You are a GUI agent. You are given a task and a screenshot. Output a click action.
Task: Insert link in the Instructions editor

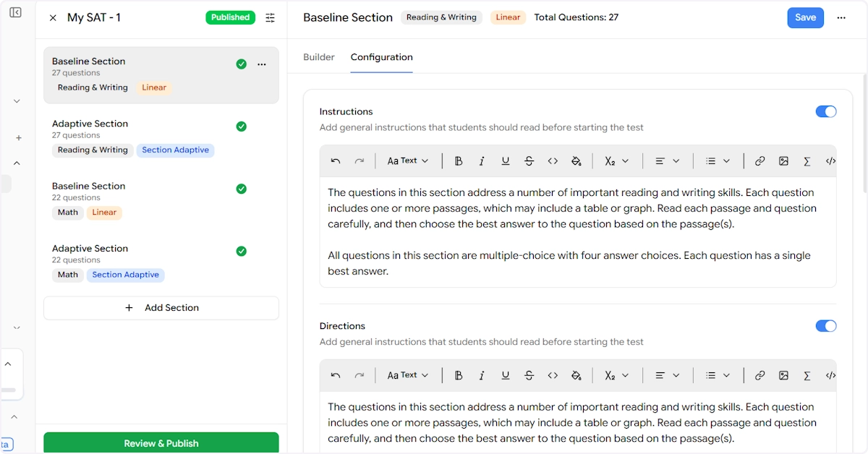[x=759, y=161]
